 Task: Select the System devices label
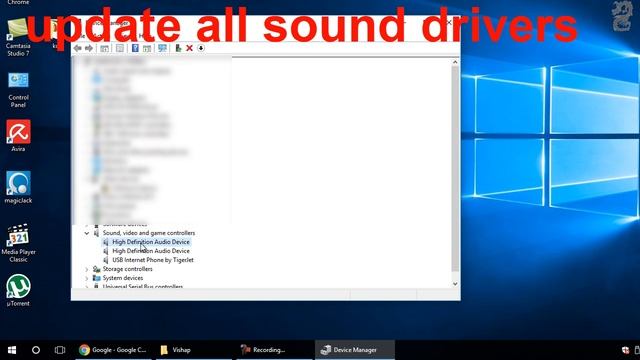pyautogui.click(x=122, y=278)
